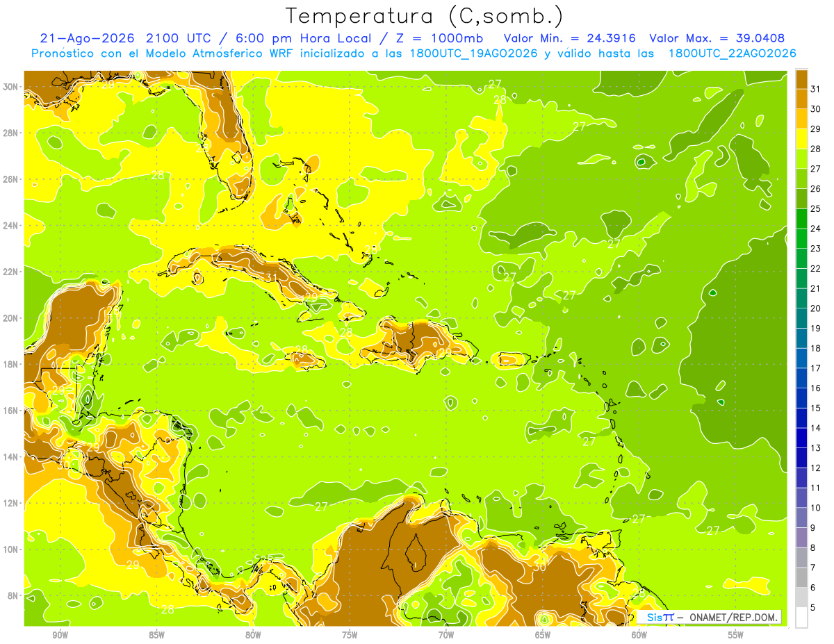
Task: Click the teal legend swatch between 19 and 20
Action: pyautogui.click(x=801, y=318)
